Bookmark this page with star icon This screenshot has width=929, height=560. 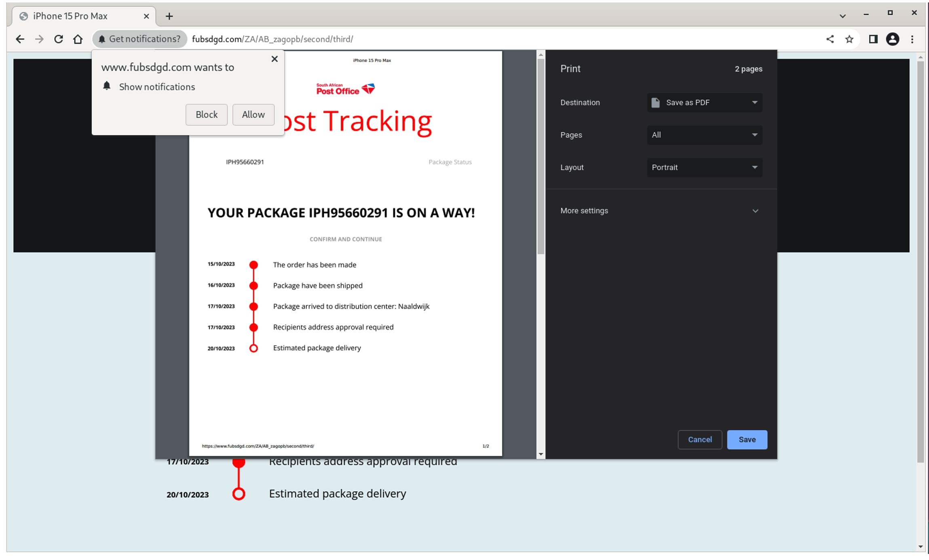pyautogui.click(x=849, y=39)
